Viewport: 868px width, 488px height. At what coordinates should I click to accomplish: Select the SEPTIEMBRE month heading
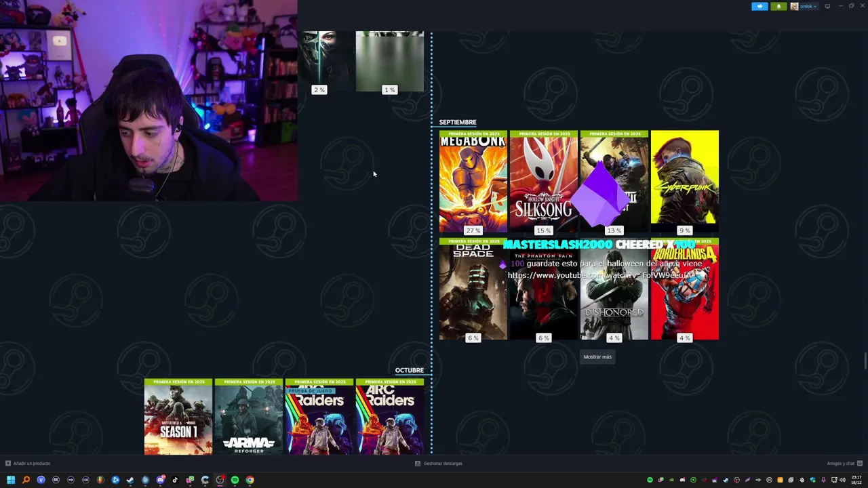[x=458, y=122]
